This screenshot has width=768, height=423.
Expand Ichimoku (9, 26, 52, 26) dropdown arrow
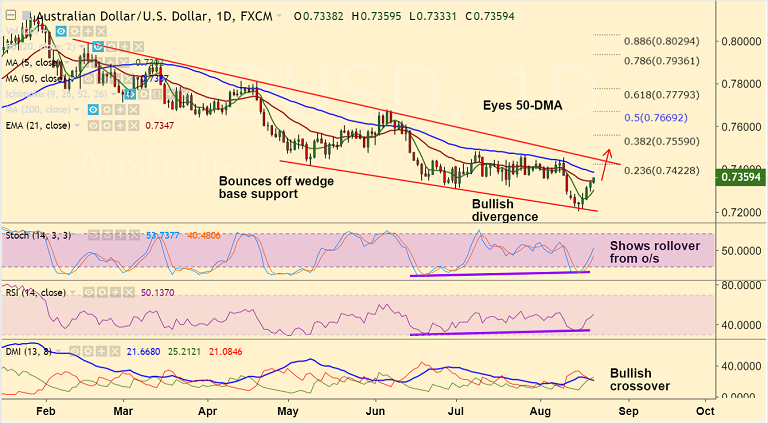114,94
